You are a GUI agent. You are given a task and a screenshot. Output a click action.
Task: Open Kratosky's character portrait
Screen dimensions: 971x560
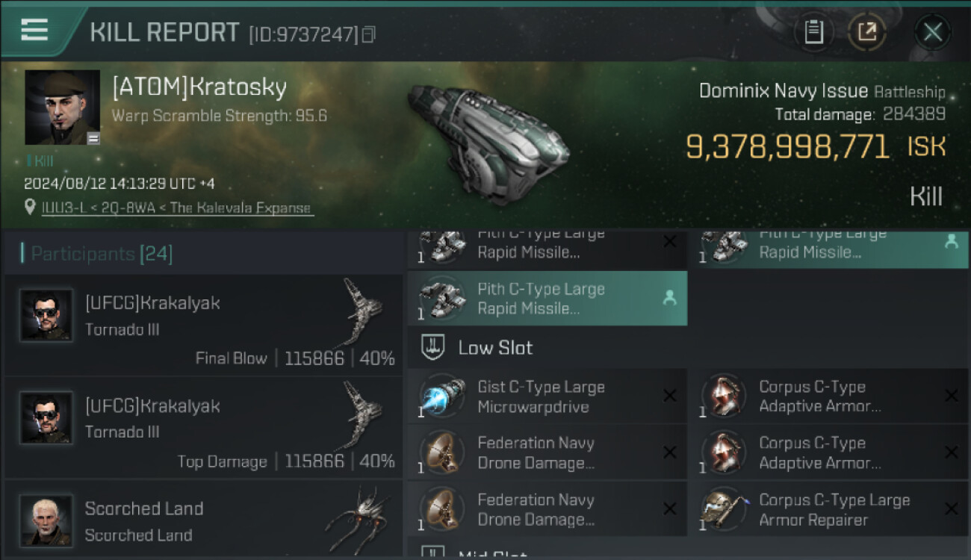tap(62, 107)
